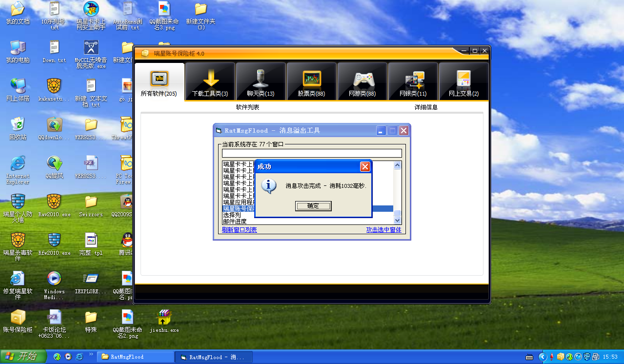The height and width of the screenshot is (364, 624).
Task: Select the 瑞星应用程序 row in the list
Action: point(239,202)
